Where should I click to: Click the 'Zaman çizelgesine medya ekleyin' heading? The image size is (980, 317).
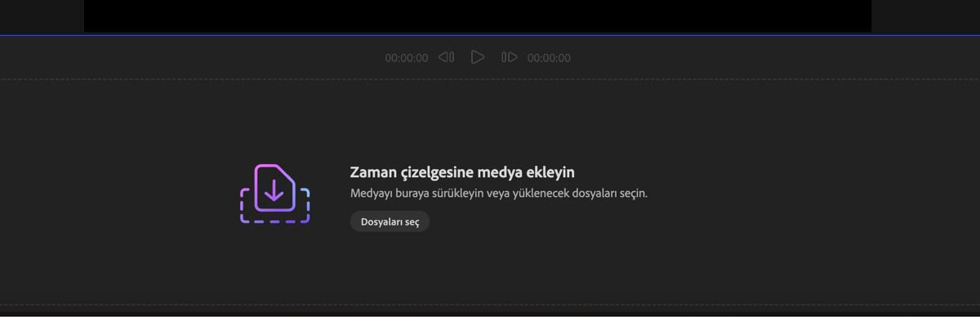(462, 172)
